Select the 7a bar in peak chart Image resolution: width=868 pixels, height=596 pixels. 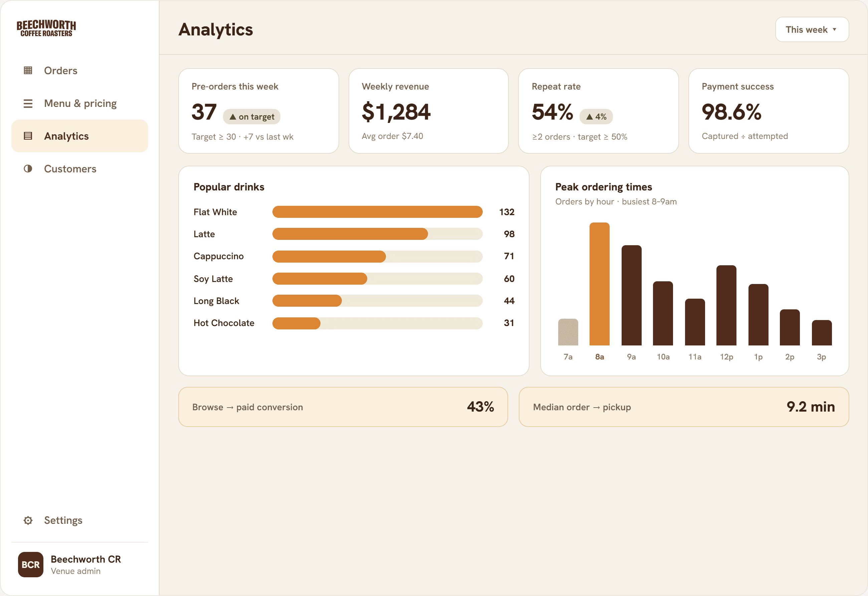coord(568,332)
